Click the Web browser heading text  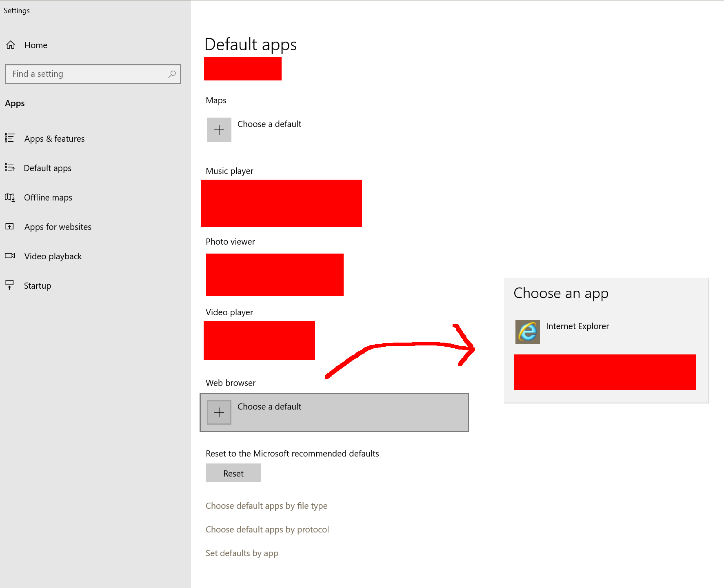[231, 383]
